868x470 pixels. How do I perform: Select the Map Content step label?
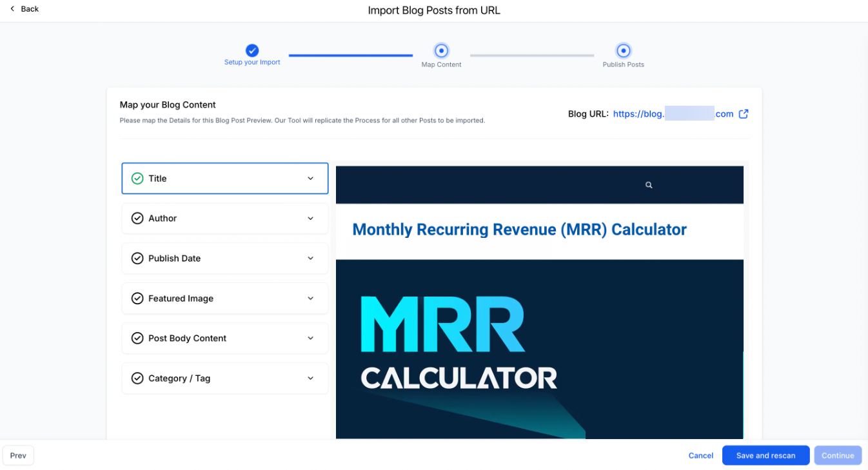coord(441,64)
